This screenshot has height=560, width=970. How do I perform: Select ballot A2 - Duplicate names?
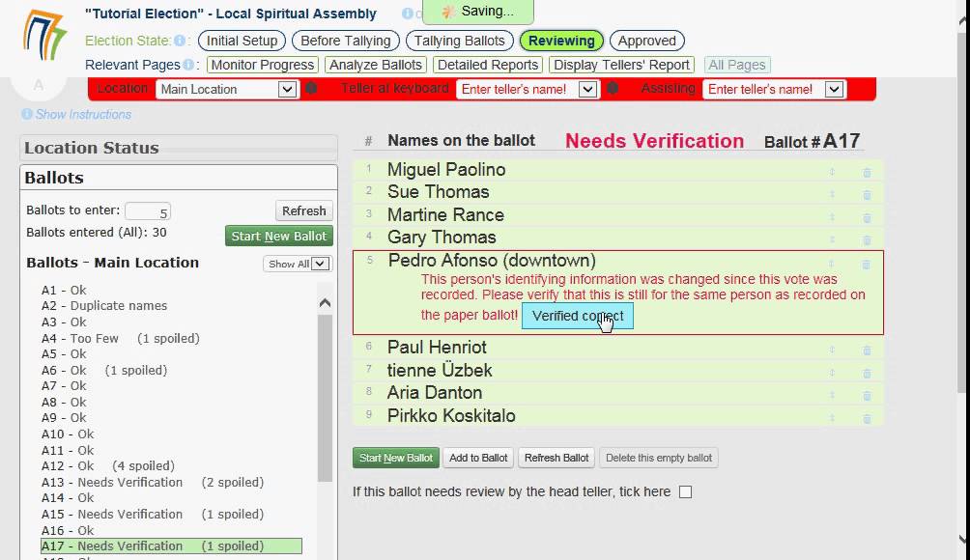point(104,306)
